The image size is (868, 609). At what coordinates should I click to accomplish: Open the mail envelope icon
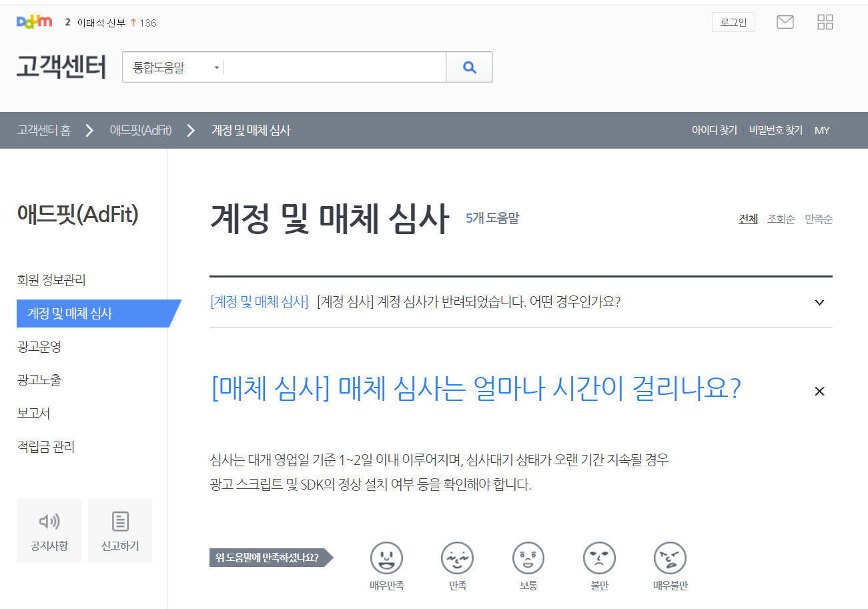pos(785,22)
